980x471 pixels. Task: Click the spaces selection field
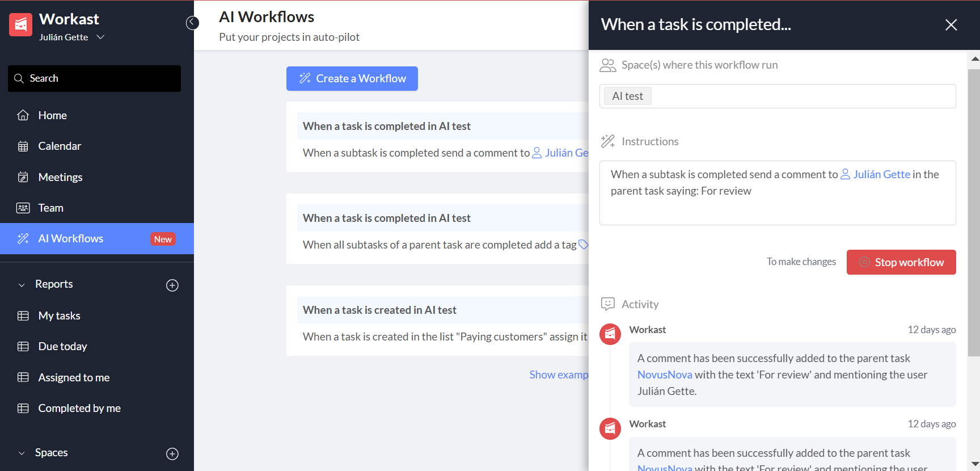point(778,96)
